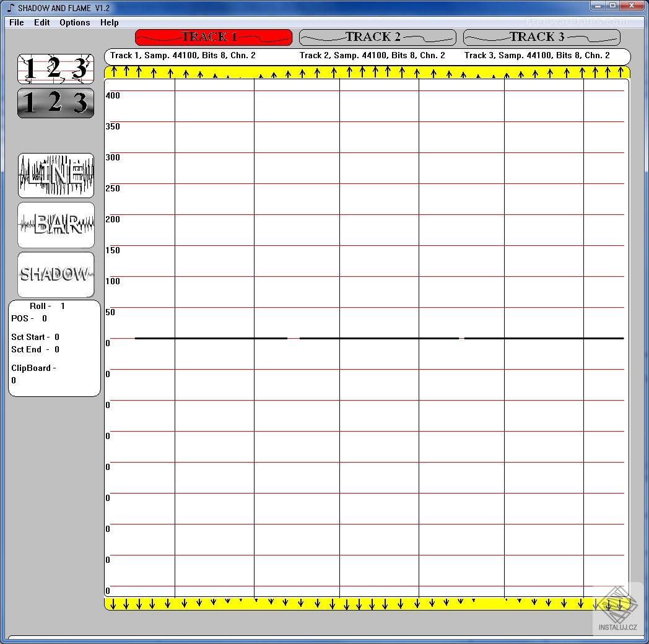
Task: Click the 350 amplitude scale label
Action: tap(113, 127)
